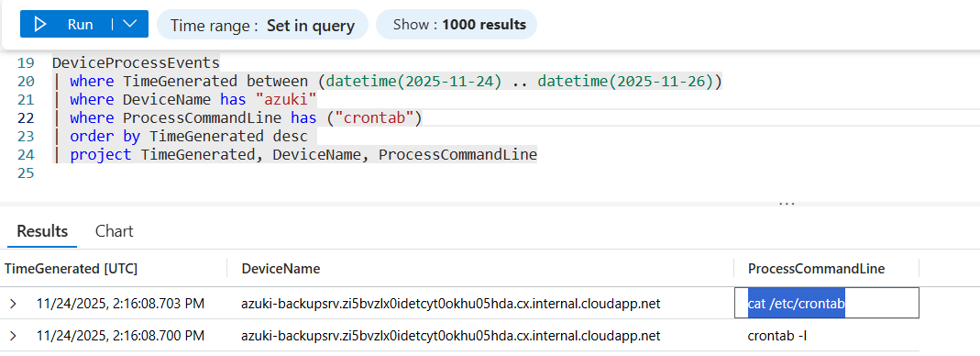Viewport: 980px width, 356px height.
Task: Open the Time range selector
Action: 262,25
